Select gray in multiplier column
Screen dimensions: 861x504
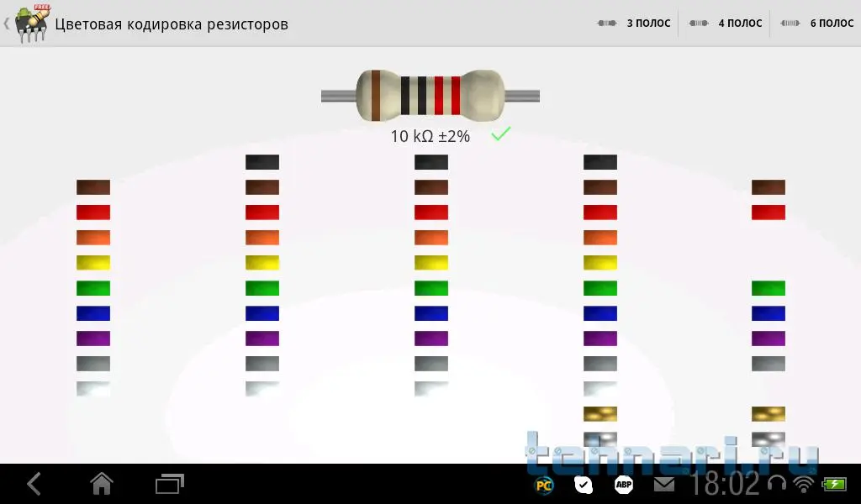[x=600, y=364]
